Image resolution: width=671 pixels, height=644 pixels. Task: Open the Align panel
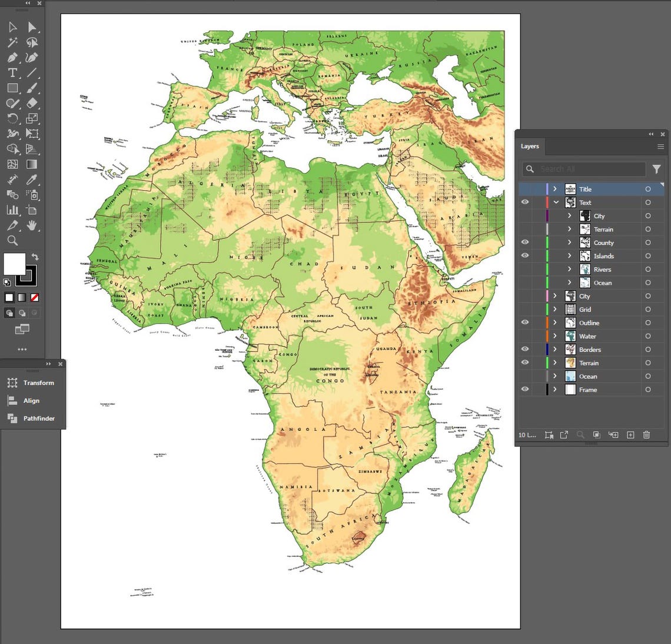pos(24,400)
